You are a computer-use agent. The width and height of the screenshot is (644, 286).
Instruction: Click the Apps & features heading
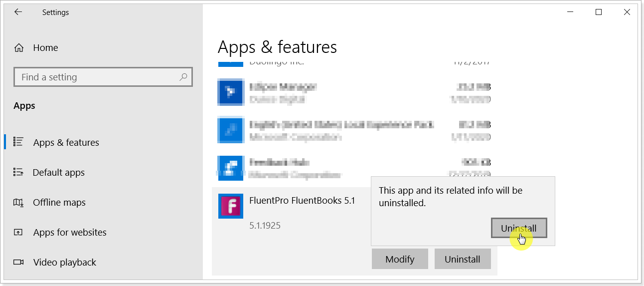coord(277,47)
